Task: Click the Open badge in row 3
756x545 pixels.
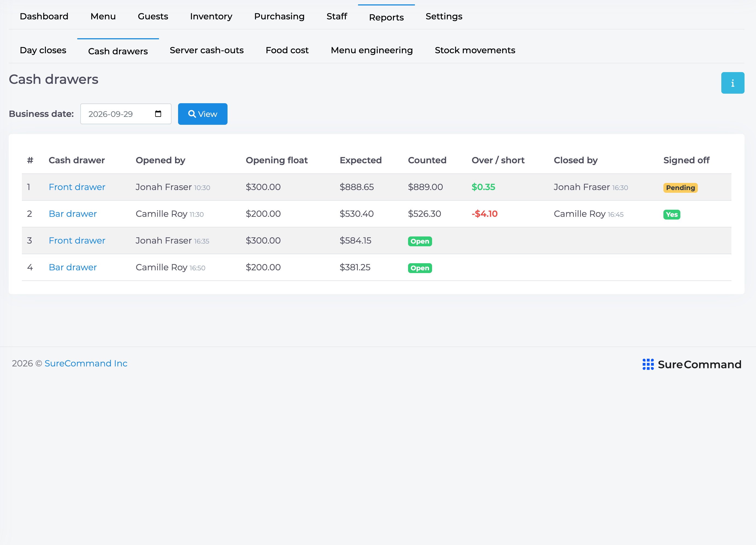Action: coord(420,241)
